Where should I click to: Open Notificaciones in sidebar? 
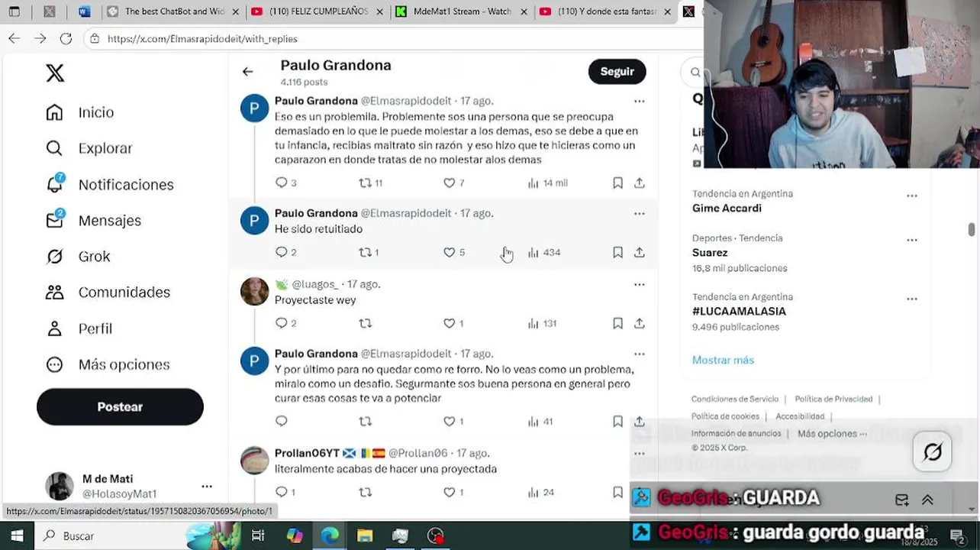[x=110, y=184]
